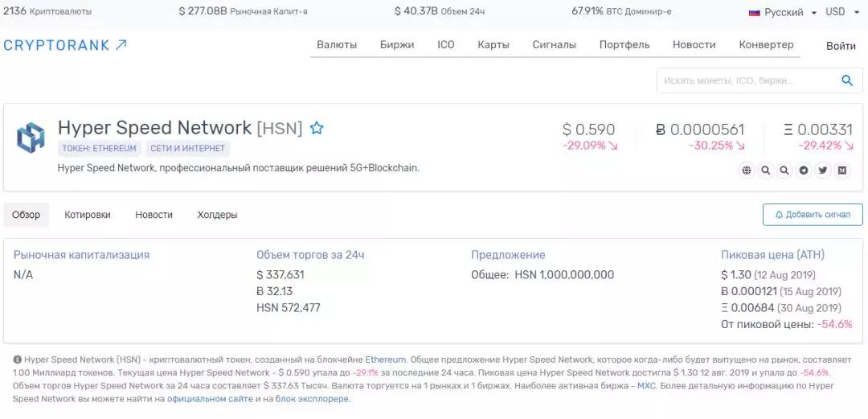Open the Валюты menu
This screenshot has height=419, width=868.
pos(337,45)
